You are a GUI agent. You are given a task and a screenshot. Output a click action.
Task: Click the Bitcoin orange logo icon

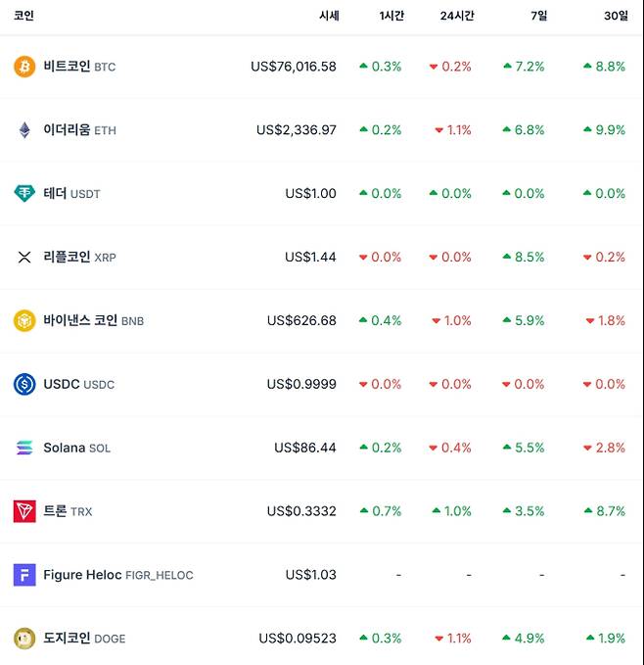click(24, 67)
